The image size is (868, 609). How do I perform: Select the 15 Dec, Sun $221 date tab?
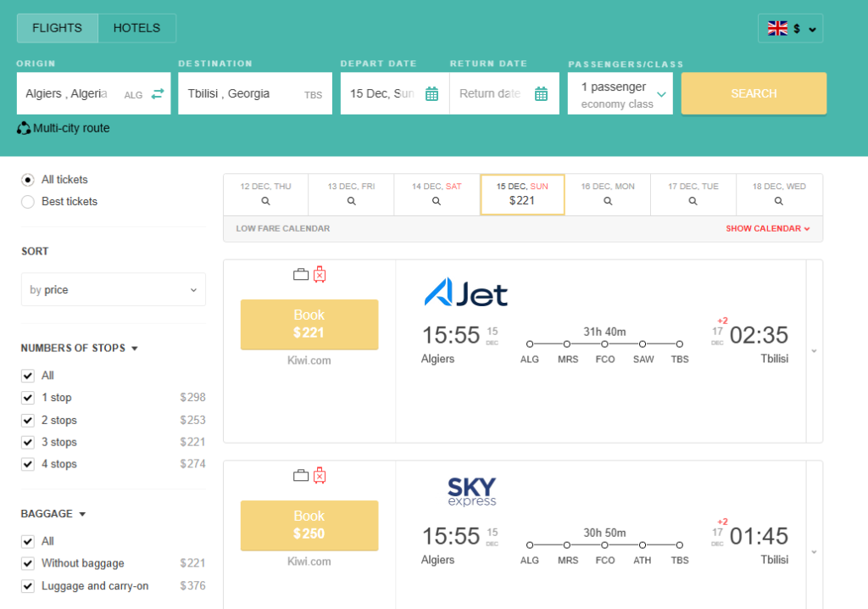pos(522,194)
